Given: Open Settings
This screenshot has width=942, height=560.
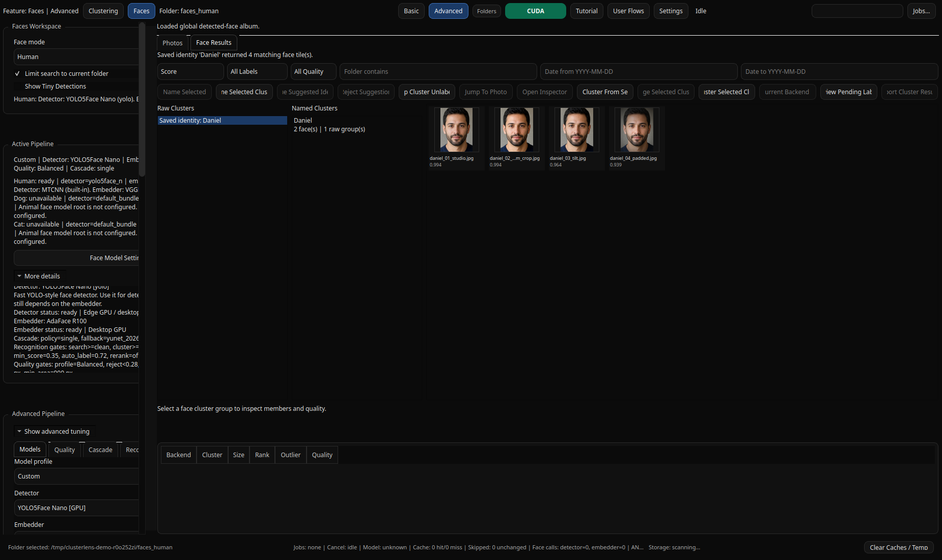Looking at the screenshot, I should 671,11.
